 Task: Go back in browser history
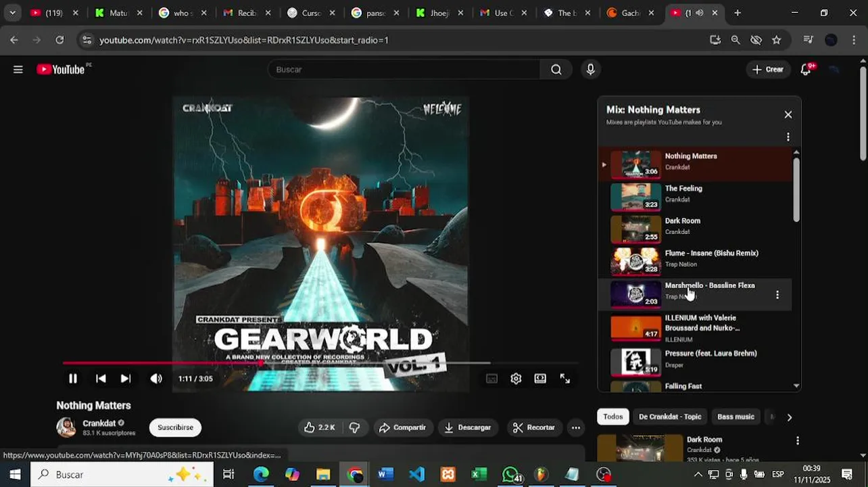pyautogui.click(x=14, y=40)
